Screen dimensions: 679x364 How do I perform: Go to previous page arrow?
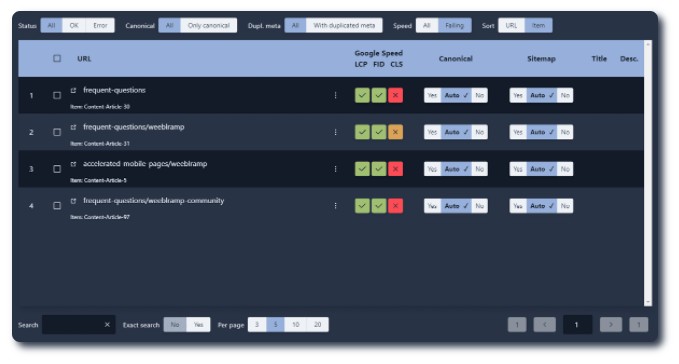pyautogui.click(x=545, y=325)
